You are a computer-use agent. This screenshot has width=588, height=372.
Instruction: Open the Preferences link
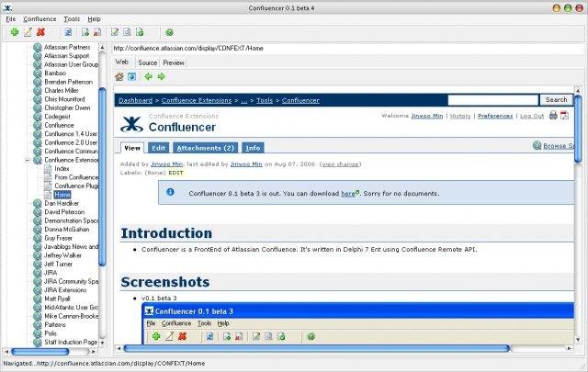[495, 116]
